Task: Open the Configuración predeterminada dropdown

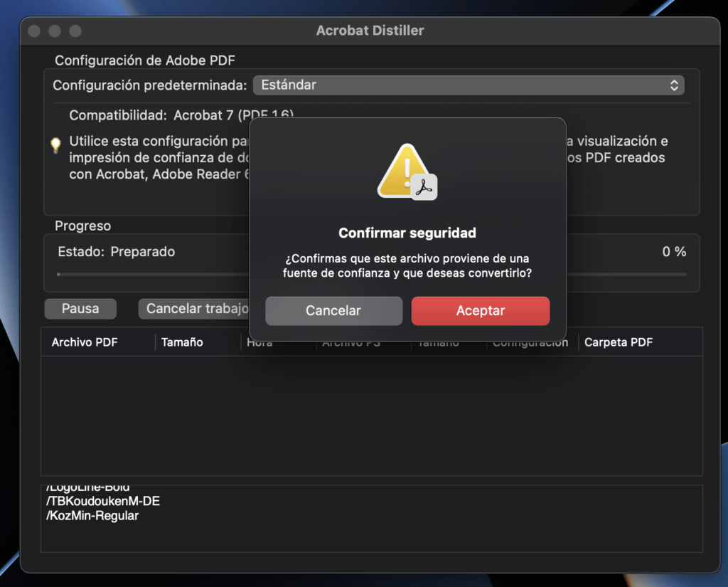Action: coord(469,85)
